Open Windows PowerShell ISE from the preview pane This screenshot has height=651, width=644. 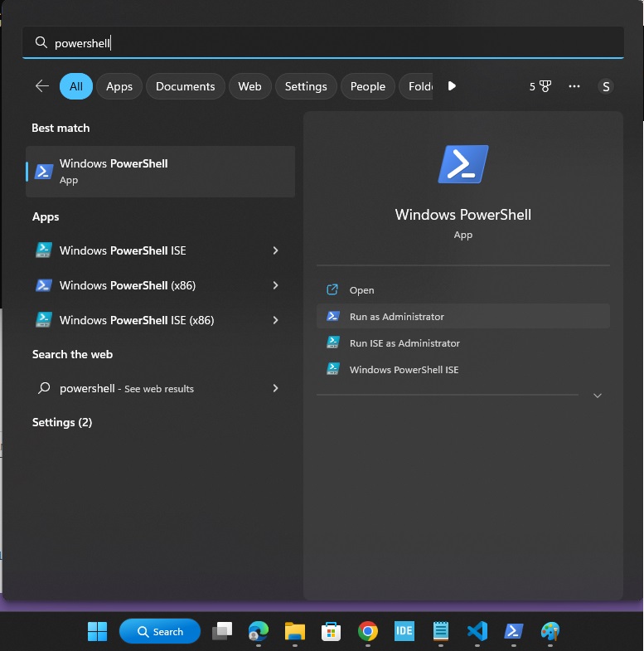[x=463, y=370]
